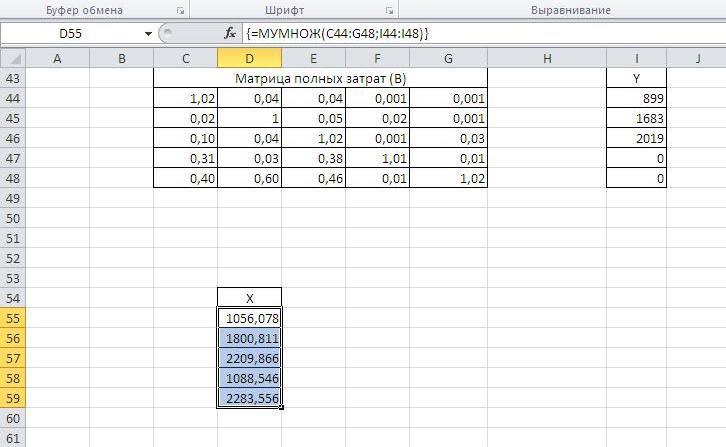726x447 pixels.
Task: Select cell with value 1800,811
Action: pos(249,338)
